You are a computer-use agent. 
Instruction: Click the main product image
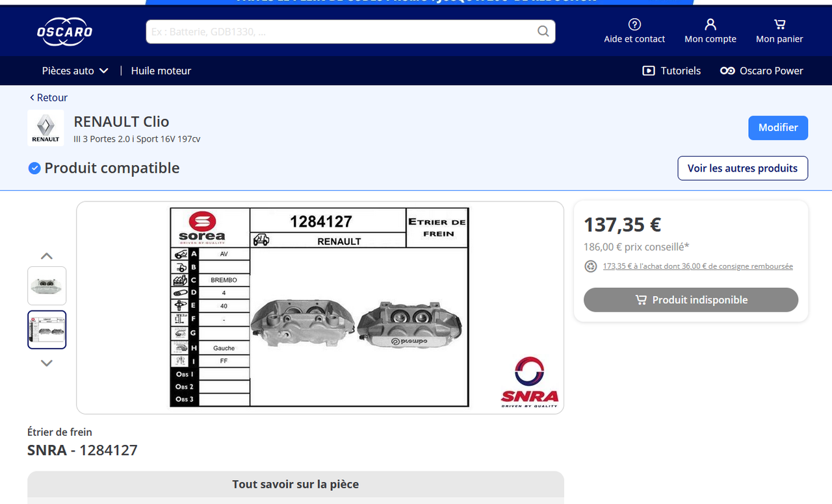click(320, 308)
